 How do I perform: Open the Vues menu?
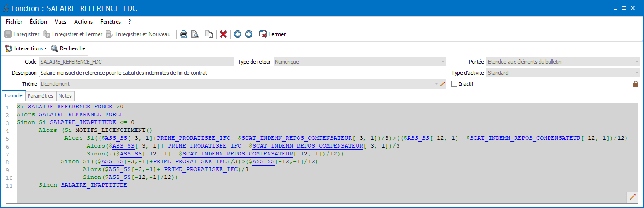pos(60,22)
